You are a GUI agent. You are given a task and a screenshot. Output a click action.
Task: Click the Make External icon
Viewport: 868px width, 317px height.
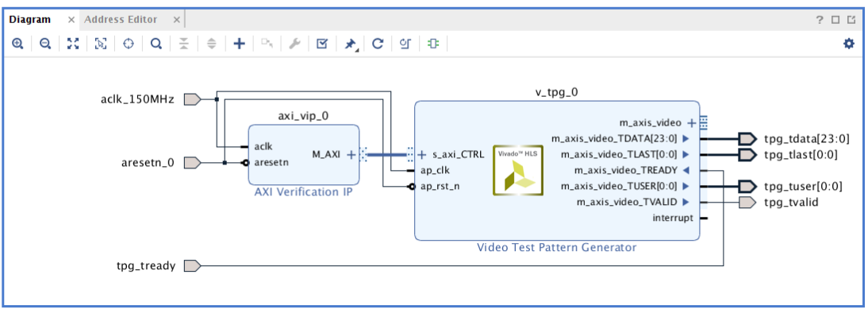tap(267, 44)
